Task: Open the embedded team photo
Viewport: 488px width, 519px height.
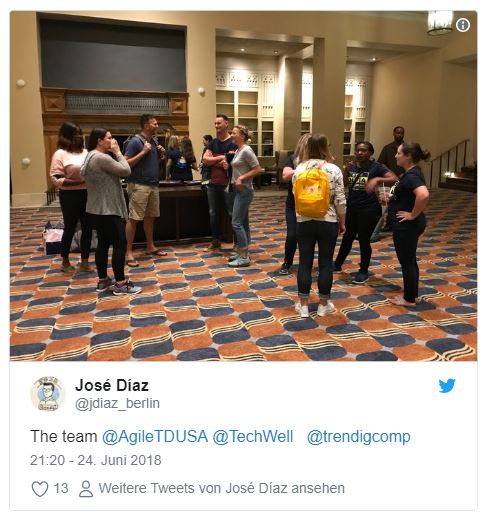Action: pyautogui.click(x=243, y=186)
